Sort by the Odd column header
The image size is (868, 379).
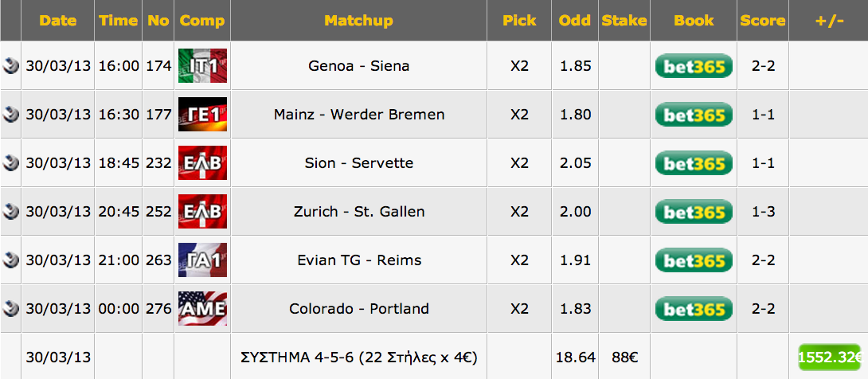point(574,21)
